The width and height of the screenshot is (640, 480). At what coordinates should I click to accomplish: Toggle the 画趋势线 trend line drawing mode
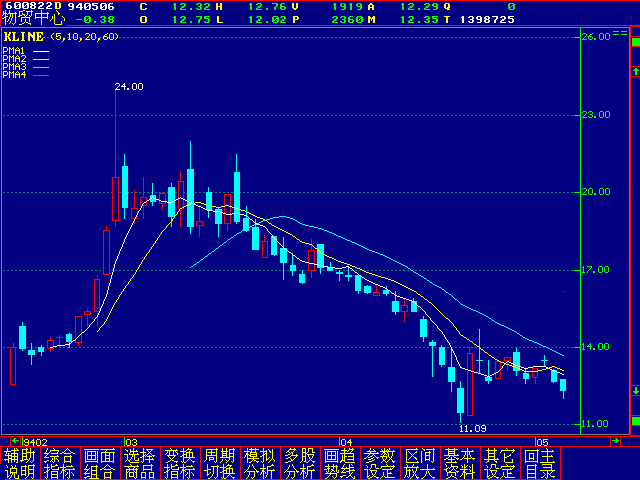pos(340,463)
